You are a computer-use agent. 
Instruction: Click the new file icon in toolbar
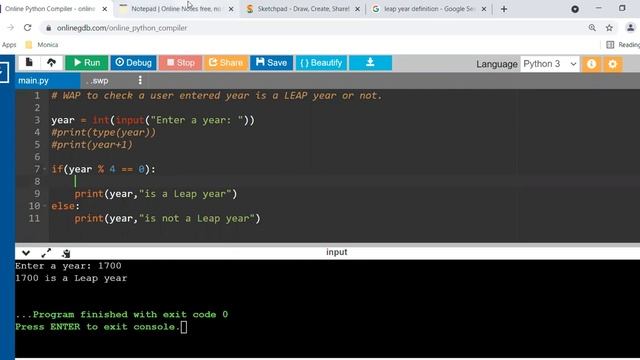pyautogui.click(x=29, y=62)
